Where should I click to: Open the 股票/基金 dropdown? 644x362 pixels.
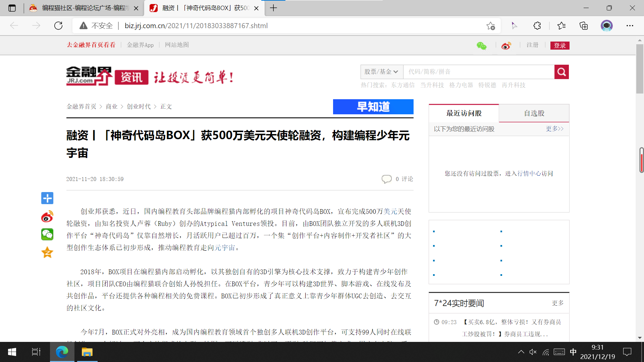382,72
